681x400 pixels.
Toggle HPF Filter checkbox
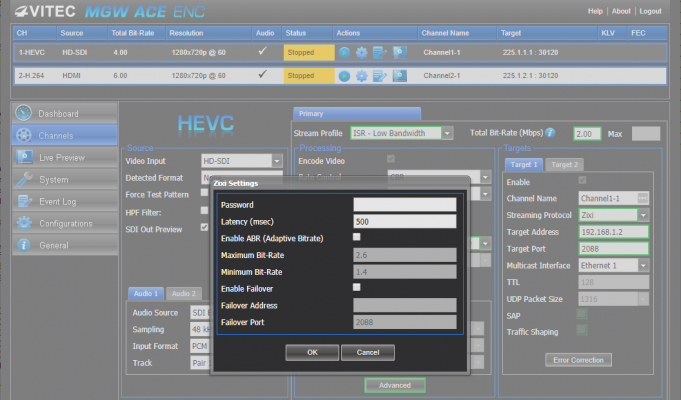(x=204, y=211)
